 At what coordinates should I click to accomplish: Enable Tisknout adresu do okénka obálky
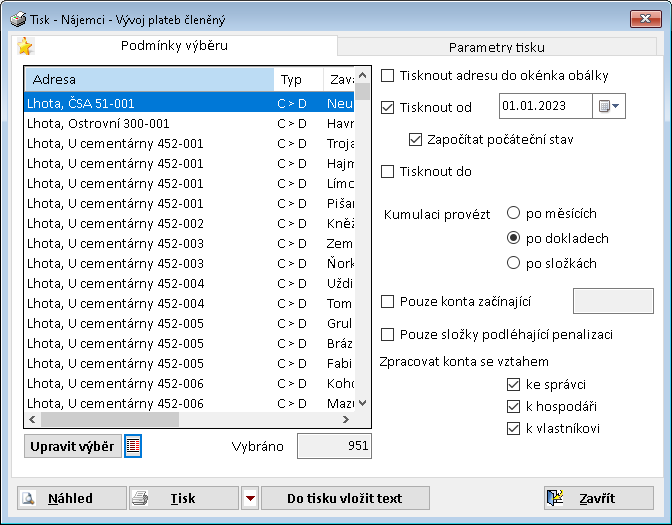pos(388,76)
